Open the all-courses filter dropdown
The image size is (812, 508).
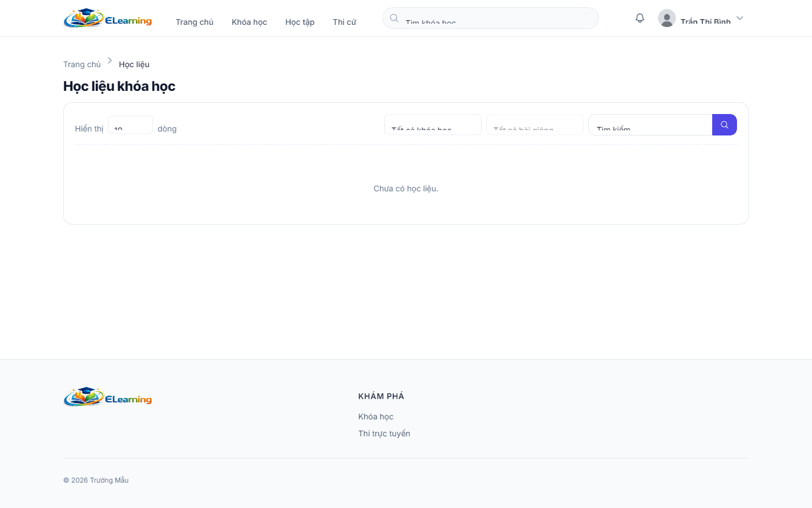point(433,125)
